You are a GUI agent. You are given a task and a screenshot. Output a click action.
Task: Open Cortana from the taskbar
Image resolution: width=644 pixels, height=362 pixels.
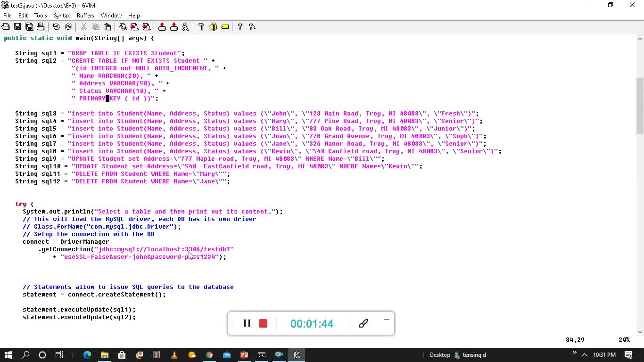click(42, 355)
